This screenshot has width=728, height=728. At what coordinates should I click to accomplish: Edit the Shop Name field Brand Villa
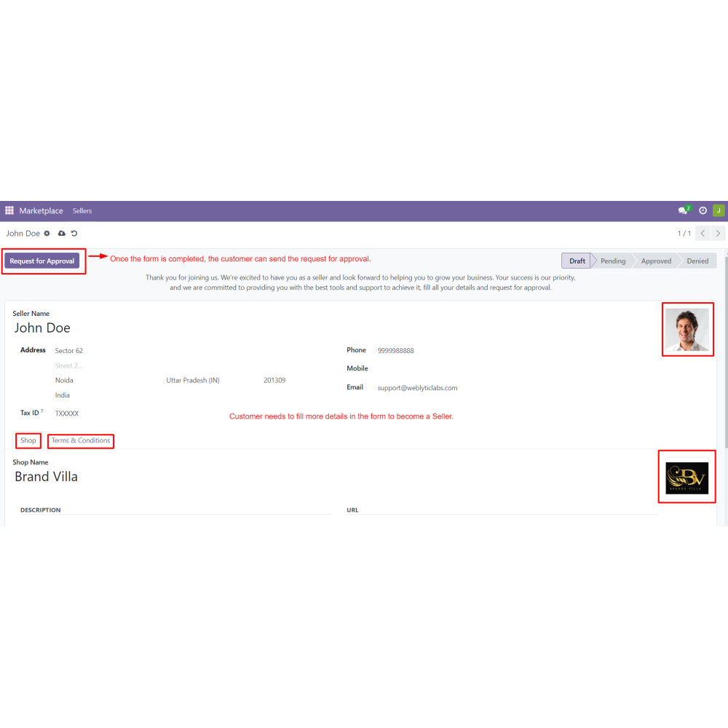tap(46, 477)
